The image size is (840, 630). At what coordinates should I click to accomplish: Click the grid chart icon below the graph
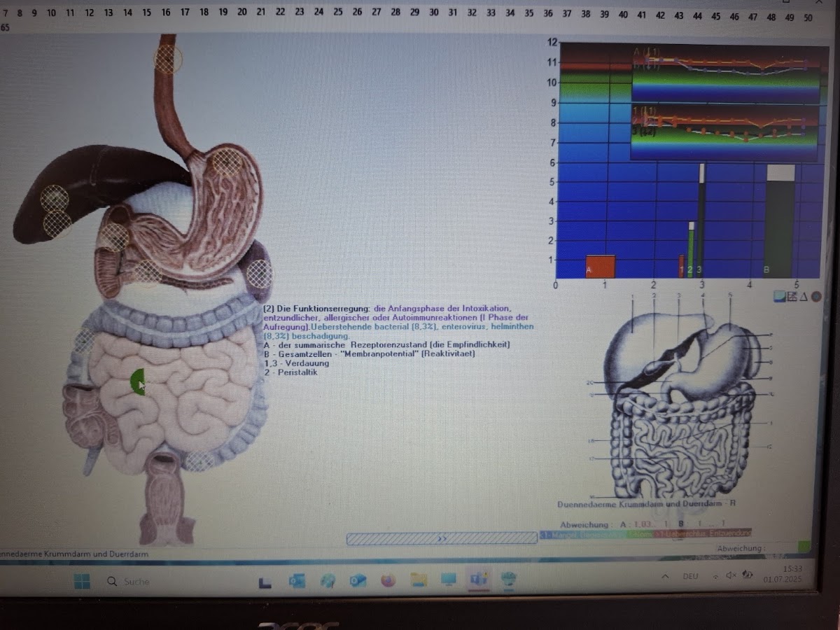[792, 297]
